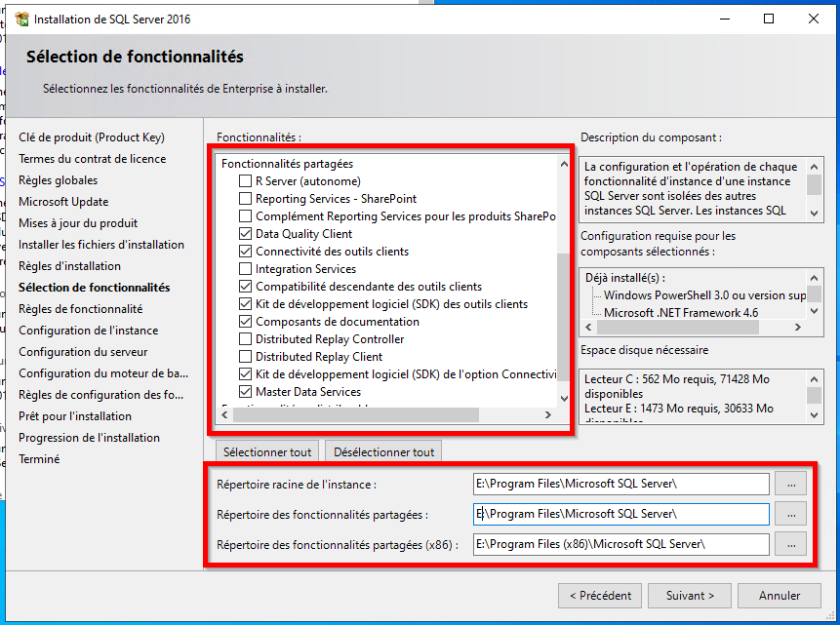Viewport: 840px width, 625px height.
Task: Continue with the Suivant button
Action: pyautogui.click(x=690, y=596)
